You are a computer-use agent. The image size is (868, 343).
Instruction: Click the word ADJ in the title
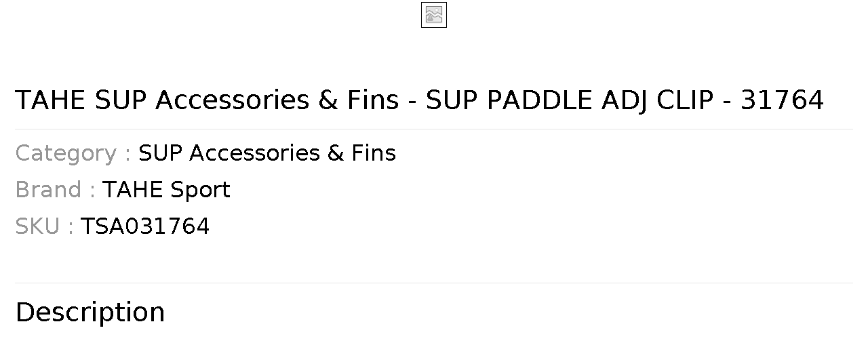click(x=624, y=100)
